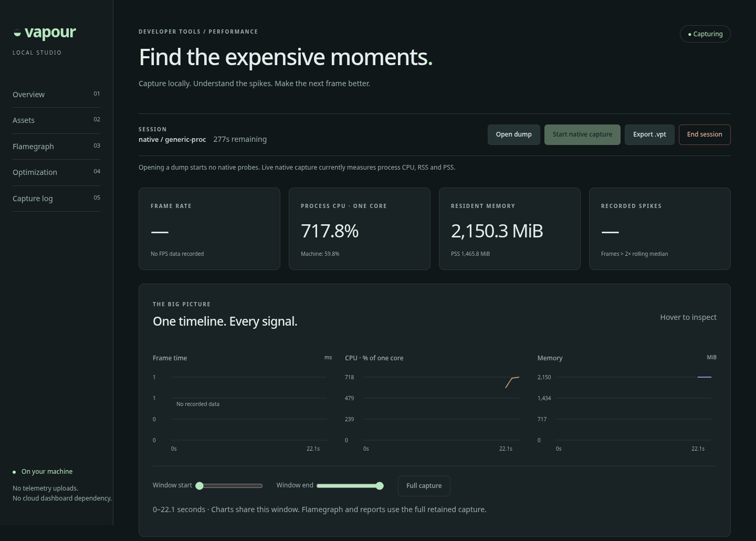The width and height of the screenshot is (756, 541).
Task: Click the Process CPU value 717.8%
Action: click(x=330, y=231)
